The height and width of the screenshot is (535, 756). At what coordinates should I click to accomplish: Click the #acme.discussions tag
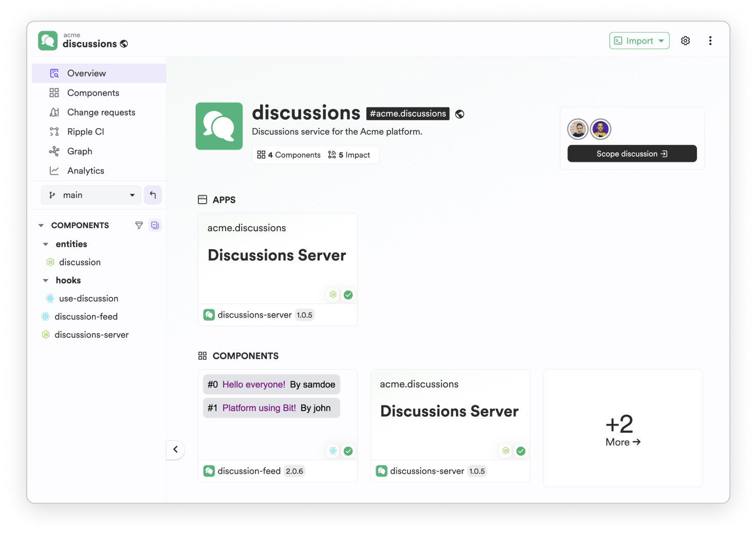[x=408, y=114]
